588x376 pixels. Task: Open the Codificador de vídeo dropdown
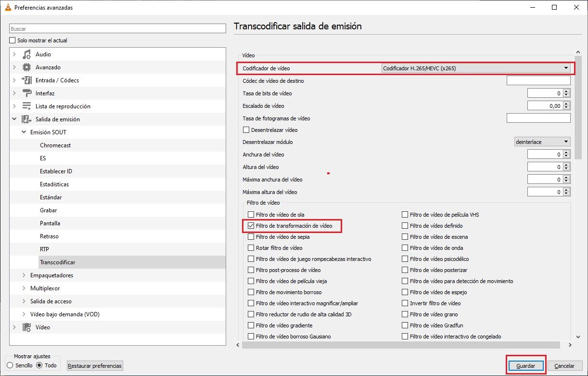click(x=476, y=68)
